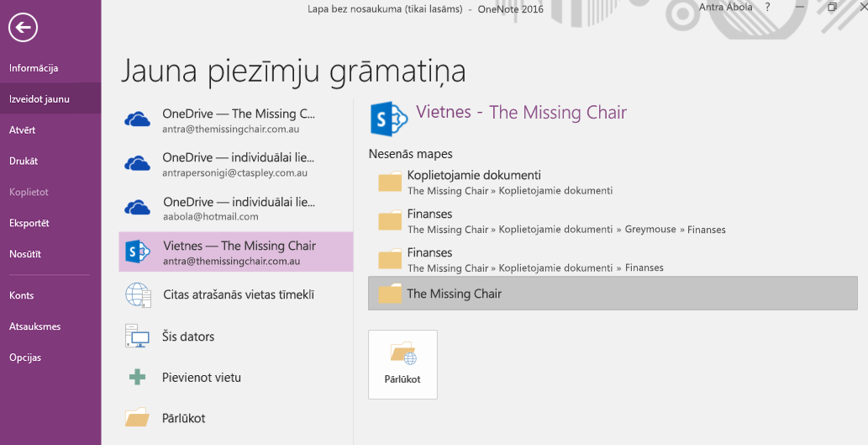This screenshot has width=868, height=445.
Task: Click the Koplietojamie dokumenti folder icon
Action: point(390,182)
